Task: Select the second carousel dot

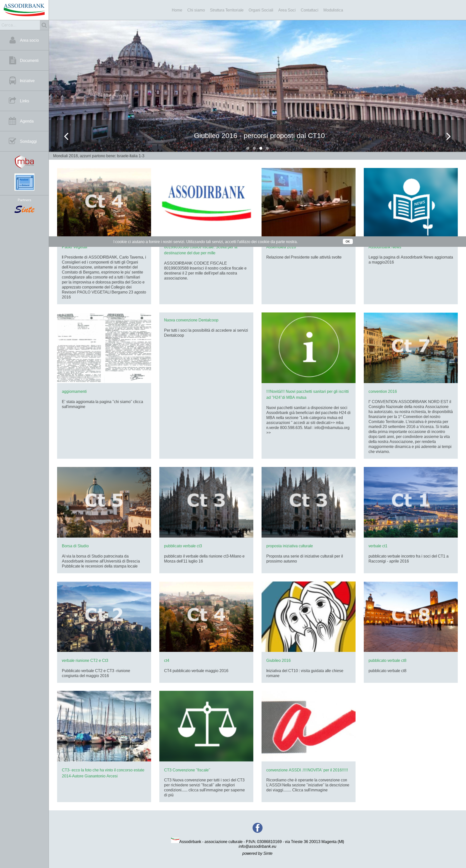Action: click(254, 148)
